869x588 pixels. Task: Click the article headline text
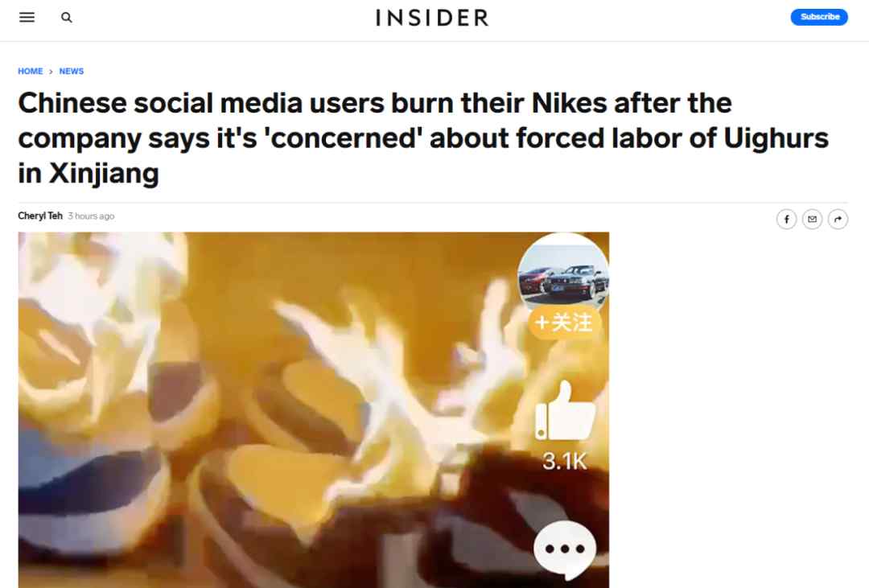tap(423, 138)
